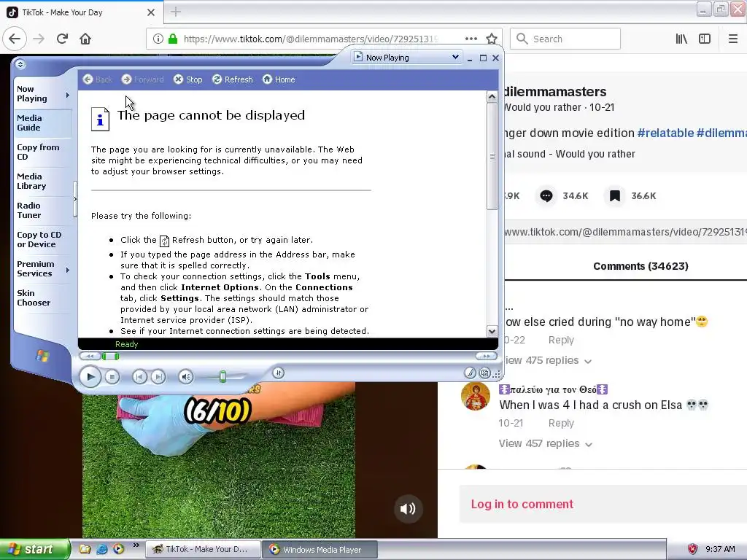The width and height of the screenshot is (747, 560).
Task: Click the Firefox back arrow button
Action: point(15,39)
